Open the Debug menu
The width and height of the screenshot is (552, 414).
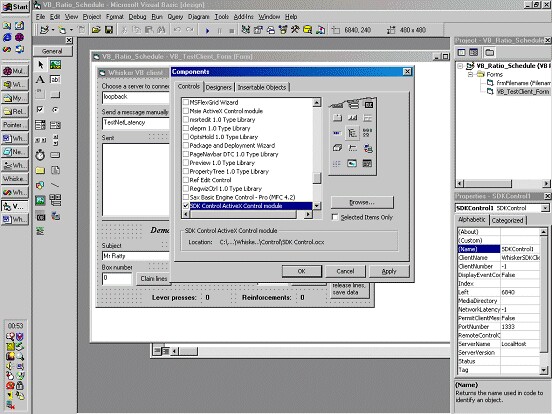[137, 17]
